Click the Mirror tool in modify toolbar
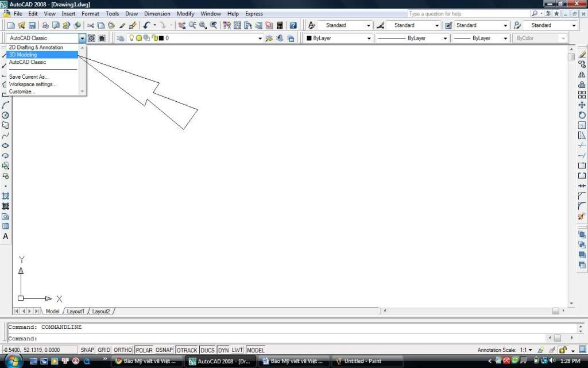The image size is (588, 368). [582, 74]
